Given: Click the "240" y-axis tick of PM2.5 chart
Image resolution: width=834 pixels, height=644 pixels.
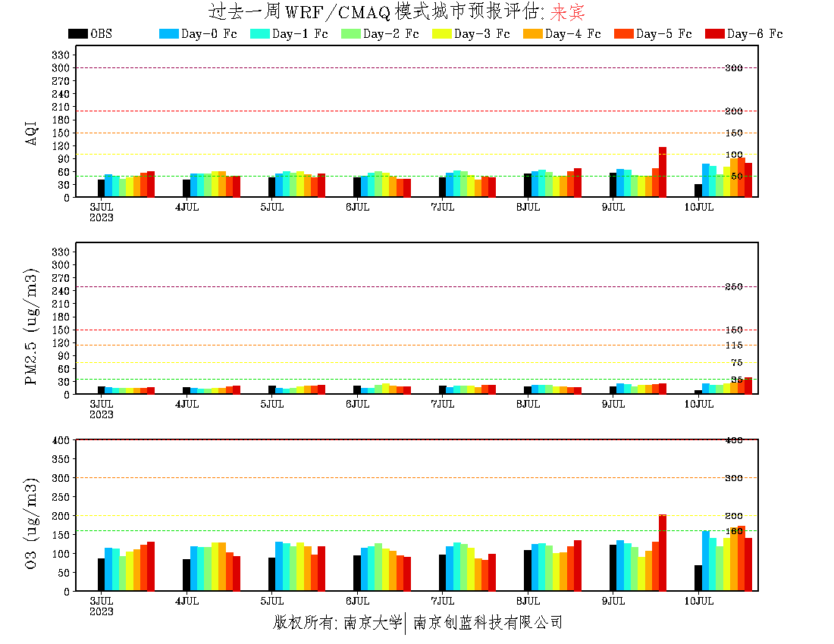Looking at the screenshot, I should click(61, 291).
